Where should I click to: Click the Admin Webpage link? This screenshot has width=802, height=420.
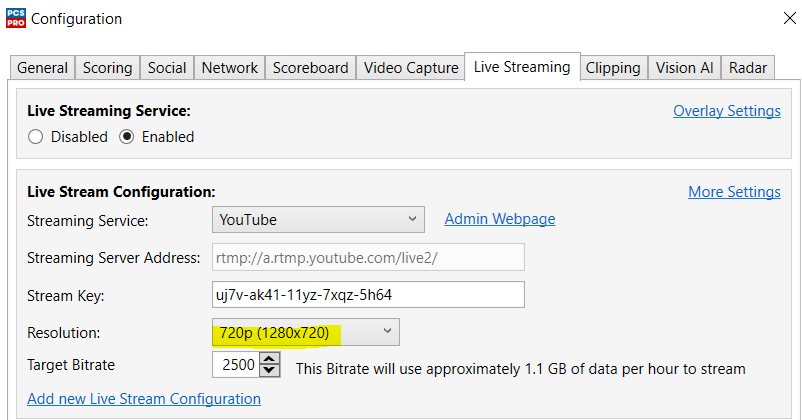[499, 219]
